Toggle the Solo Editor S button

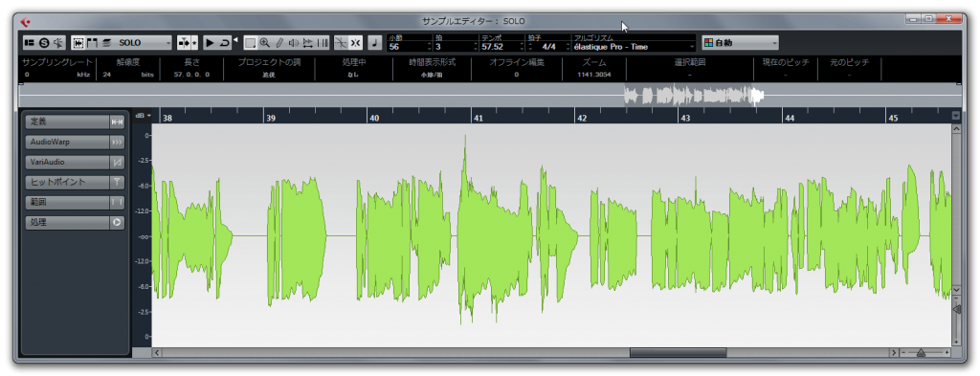[44, 43]
